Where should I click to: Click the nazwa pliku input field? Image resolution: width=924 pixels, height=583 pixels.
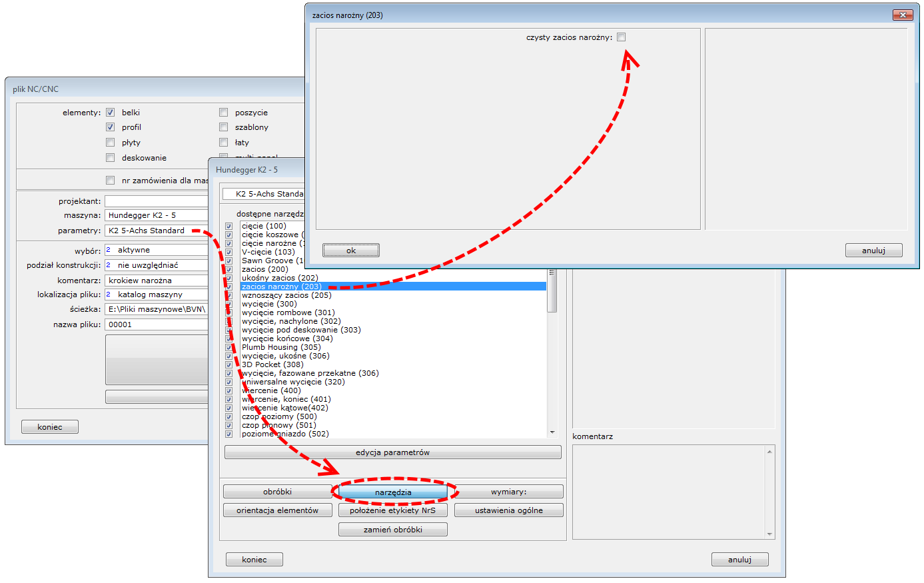pos(157,324)
